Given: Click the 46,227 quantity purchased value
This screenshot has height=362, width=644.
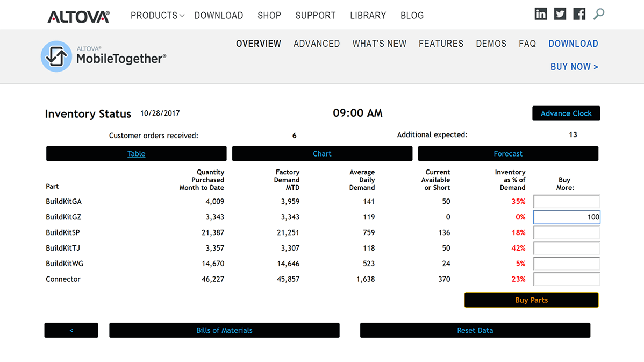Looking at the screenshot, I should click(213, 279).
